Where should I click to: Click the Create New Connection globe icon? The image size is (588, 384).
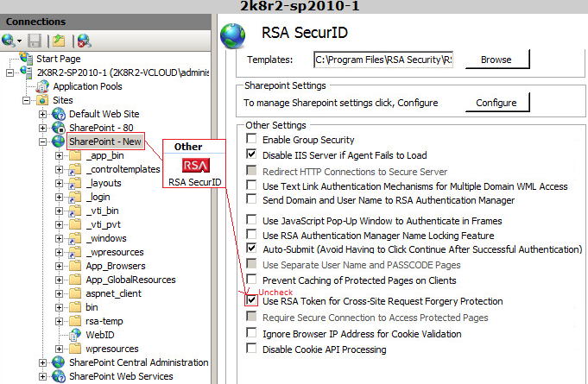(x=10, y=40)
